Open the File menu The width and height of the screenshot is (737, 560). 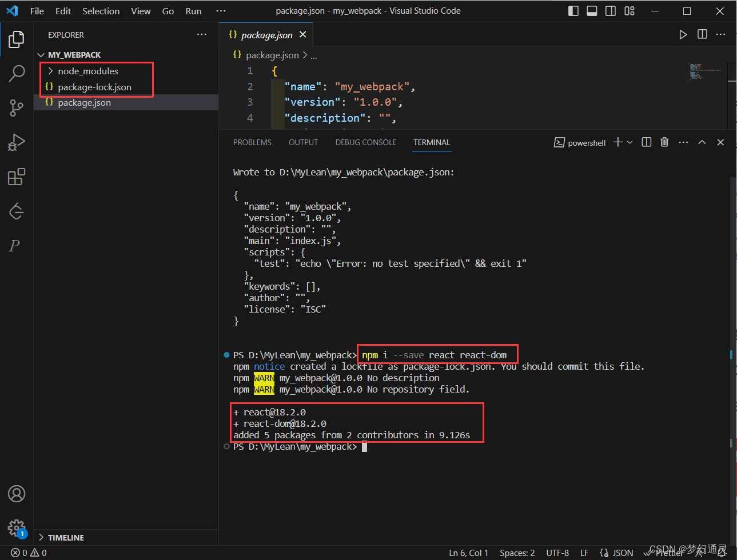tap(37, 11)
